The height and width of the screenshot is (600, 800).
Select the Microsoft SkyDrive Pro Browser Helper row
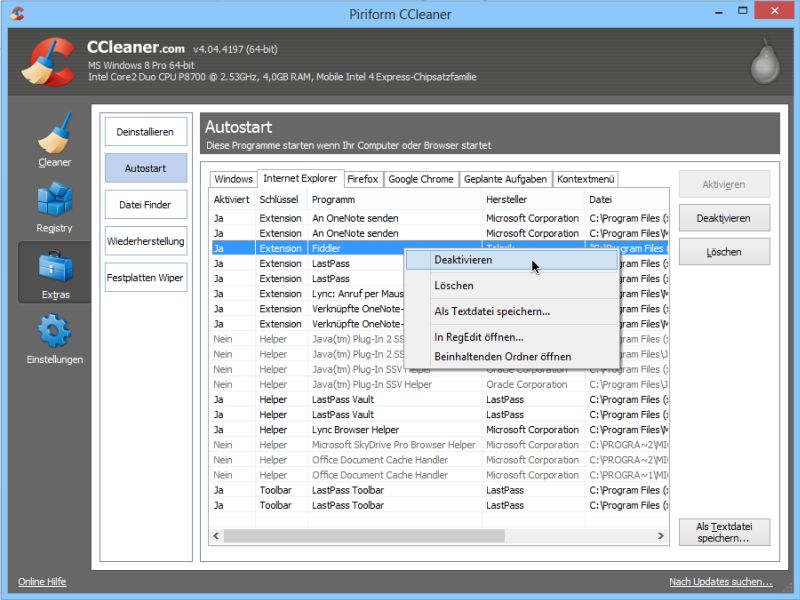tap(440, 445)
